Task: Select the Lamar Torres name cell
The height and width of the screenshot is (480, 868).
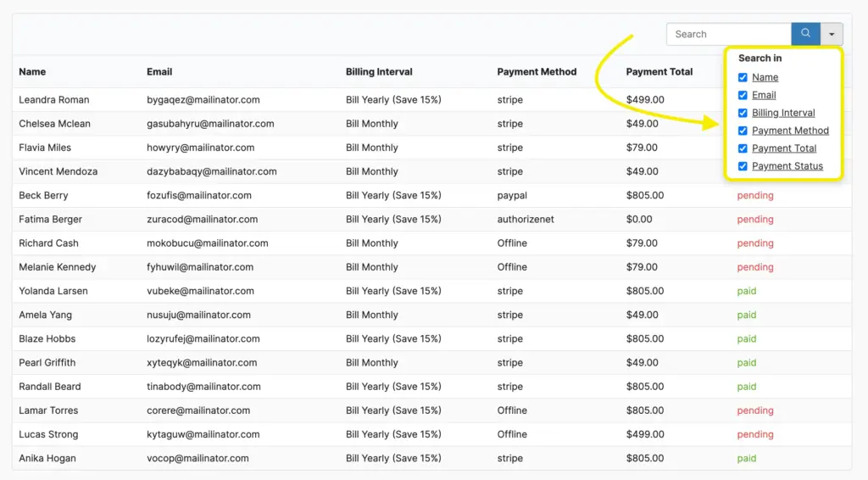Action: tap(48, 410)
